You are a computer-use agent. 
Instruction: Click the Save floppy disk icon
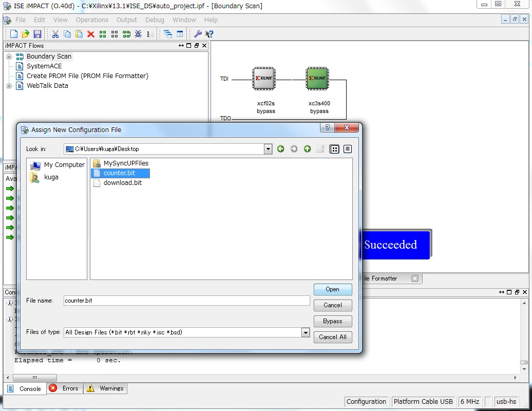point(37,34)
